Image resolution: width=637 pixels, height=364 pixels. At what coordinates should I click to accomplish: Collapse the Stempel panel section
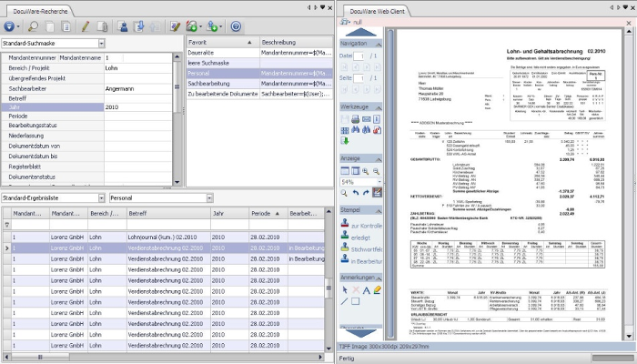tap(379, 210)
